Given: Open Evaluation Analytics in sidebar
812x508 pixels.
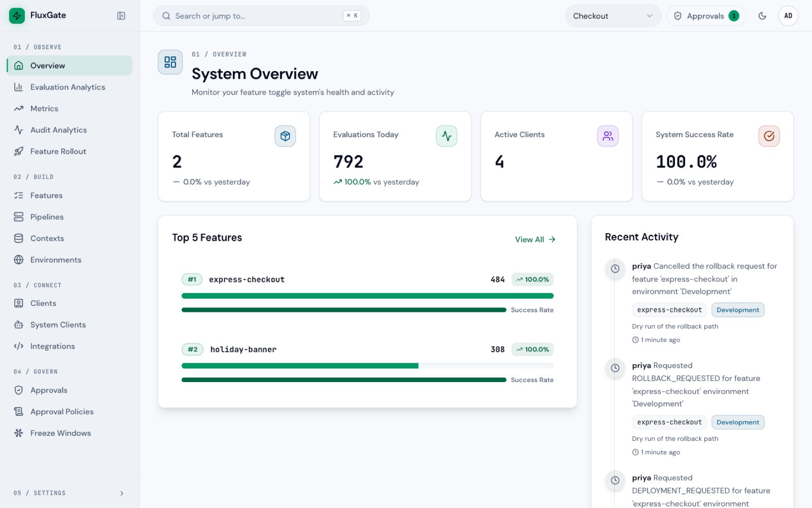Looking at the screenshot, I should coord(70,87).
